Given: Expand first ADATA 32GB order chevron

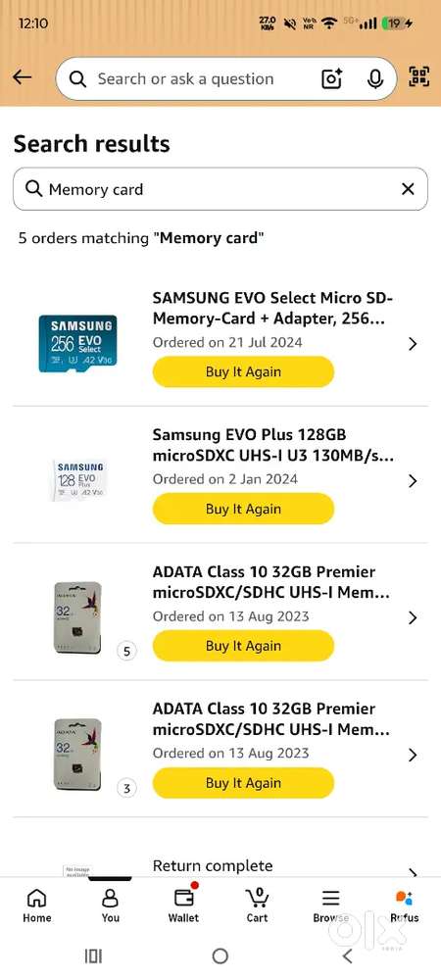Looking at the screenshot, I should pos(413,617).
